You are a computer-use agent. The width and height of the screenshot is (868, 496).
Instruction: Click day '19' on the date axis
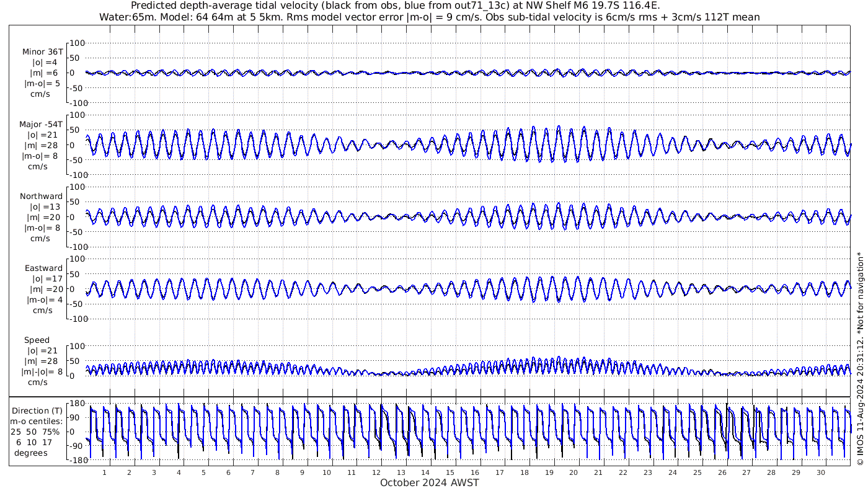(549, 472)
